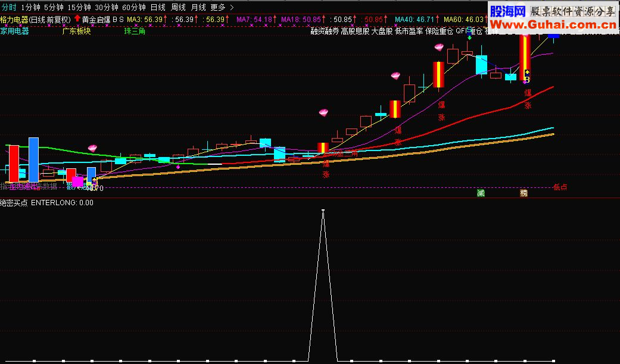Screen dimensions: 620x364
Task: Click the MA60: 46.03 value
Action: 463,20
